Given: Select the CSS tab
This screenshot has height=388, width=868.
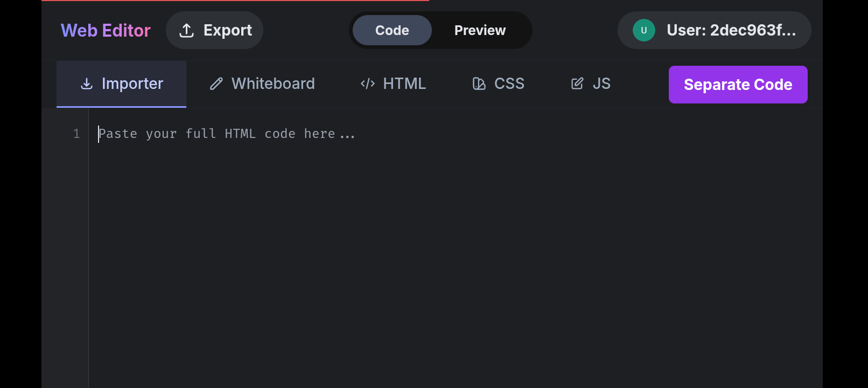Looking at the screenshot, I should pos(499,84).
